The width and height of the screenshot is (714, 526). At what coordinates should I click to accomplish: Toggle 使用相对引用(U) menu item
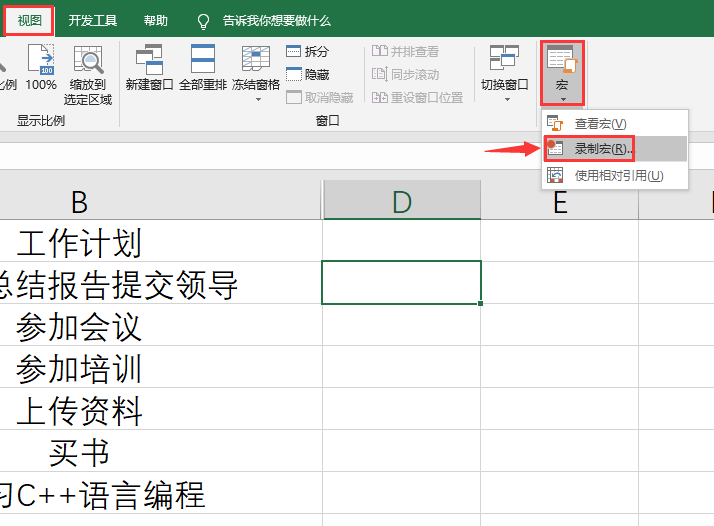615,175
